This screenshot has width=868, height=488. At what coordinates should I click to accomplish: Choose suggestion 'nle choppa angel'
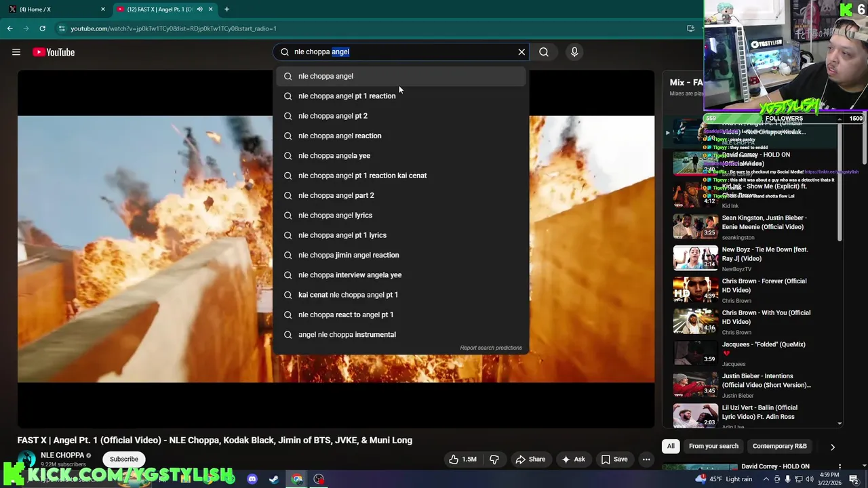point(401,76)
